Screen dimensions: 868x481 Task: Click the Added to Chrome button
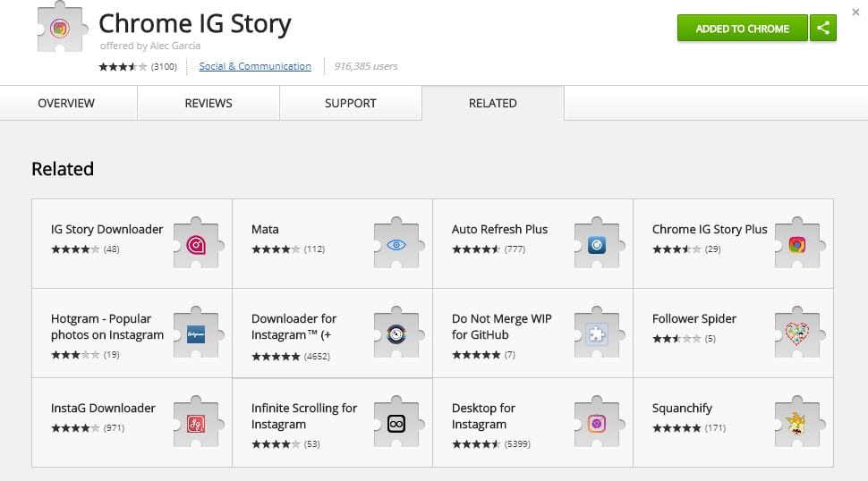click(x=743, y=29)
